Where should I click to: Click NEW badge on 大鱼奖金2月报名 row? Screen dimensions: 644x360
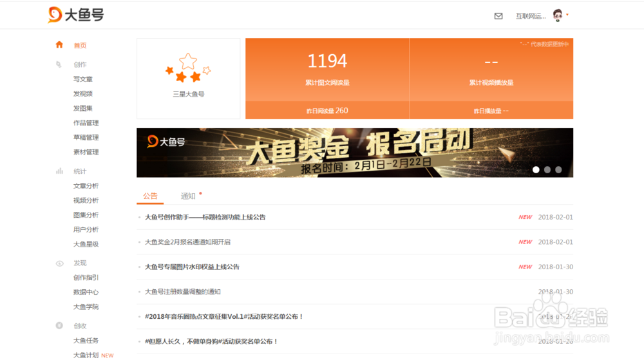(x=526, y=242)
